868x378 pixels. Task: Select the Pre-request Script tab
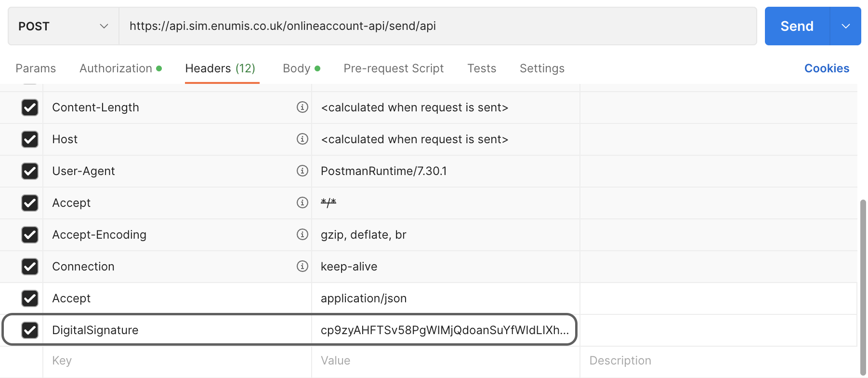[393, 68]
